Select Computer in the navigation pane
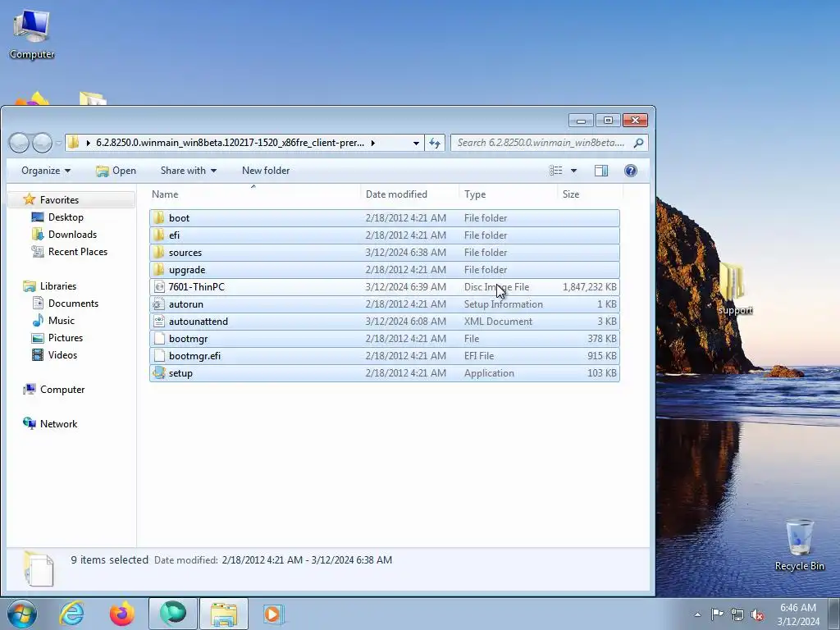The image size is (840, 630). point(62,390)
